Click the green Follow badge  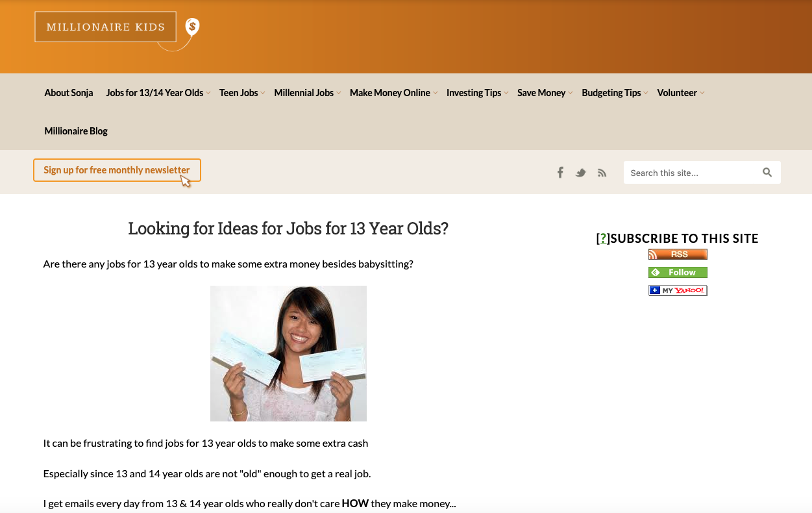click(x=678, y=273)
